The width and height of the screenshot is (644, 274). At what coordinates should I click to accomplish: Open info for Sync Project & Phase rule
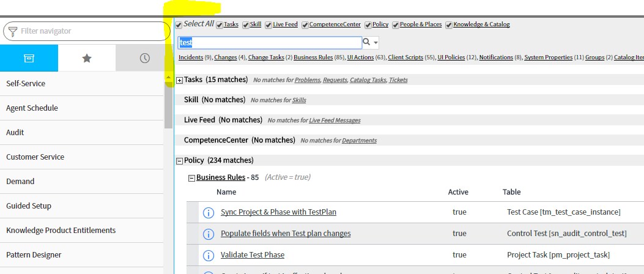tap(209, 212)
